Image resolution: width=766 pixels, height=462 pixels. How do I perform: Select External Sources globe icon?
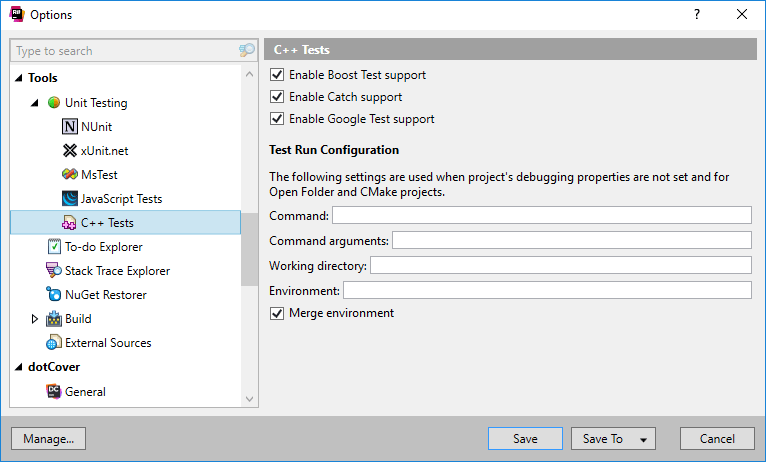pos(54,342)
